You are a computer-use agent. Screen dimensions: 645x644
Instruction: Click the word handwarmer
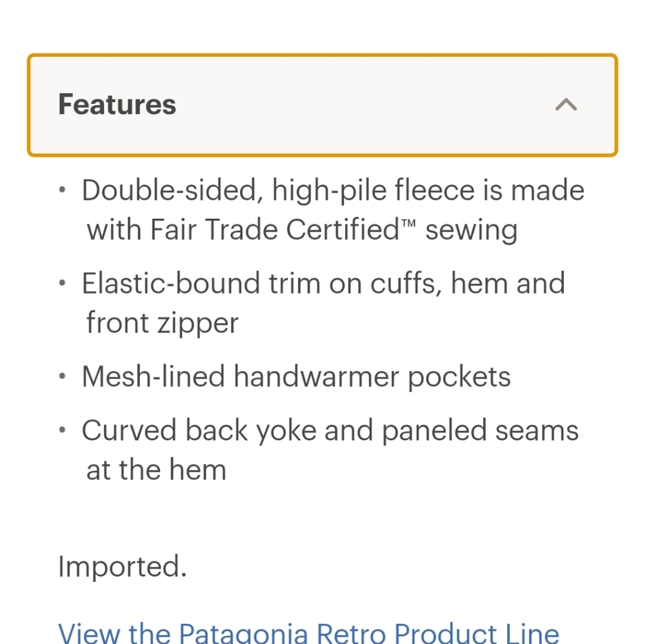316,376
